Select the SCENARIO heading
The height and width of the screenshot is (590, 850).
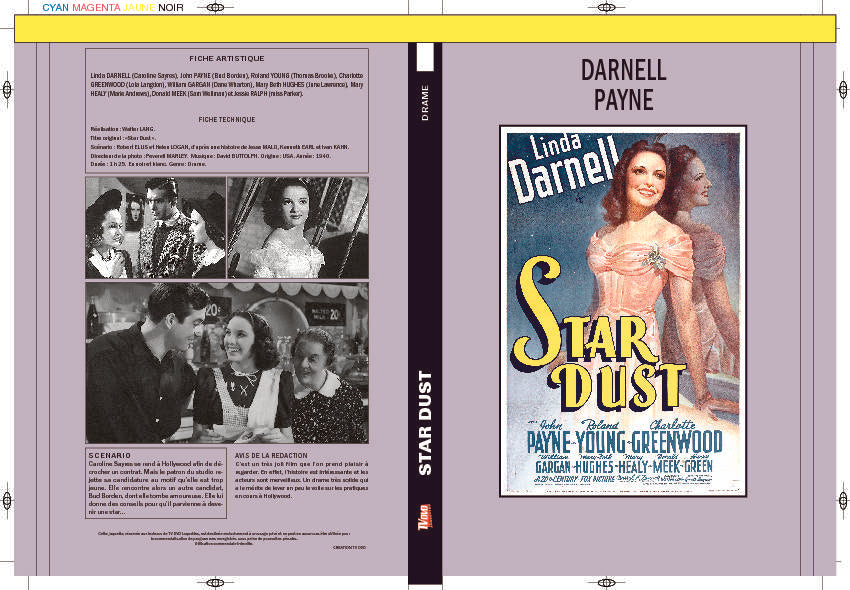click(110, 456)
